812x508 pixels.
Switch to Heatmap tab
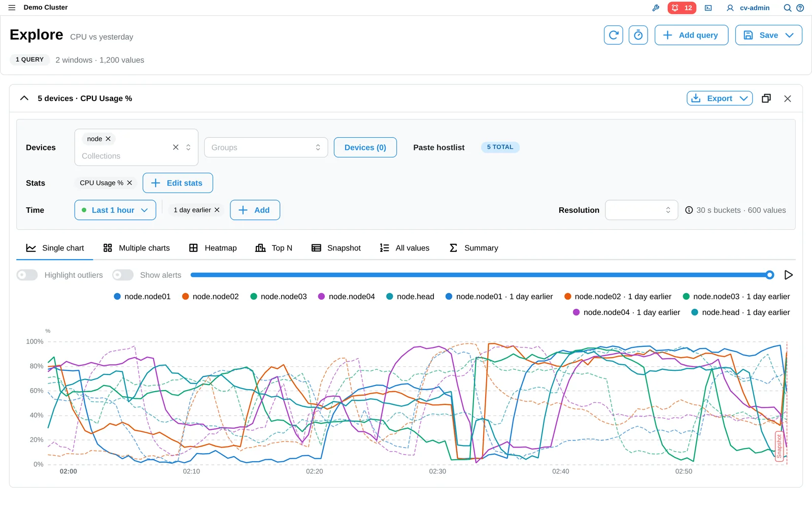tap(213, 248)
